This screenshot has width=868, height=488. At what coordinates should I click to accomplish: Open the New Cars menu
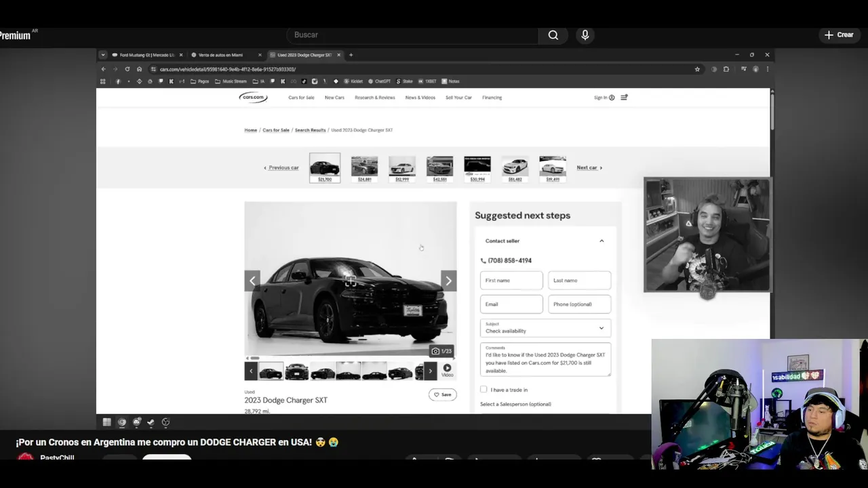coord(334,98)
